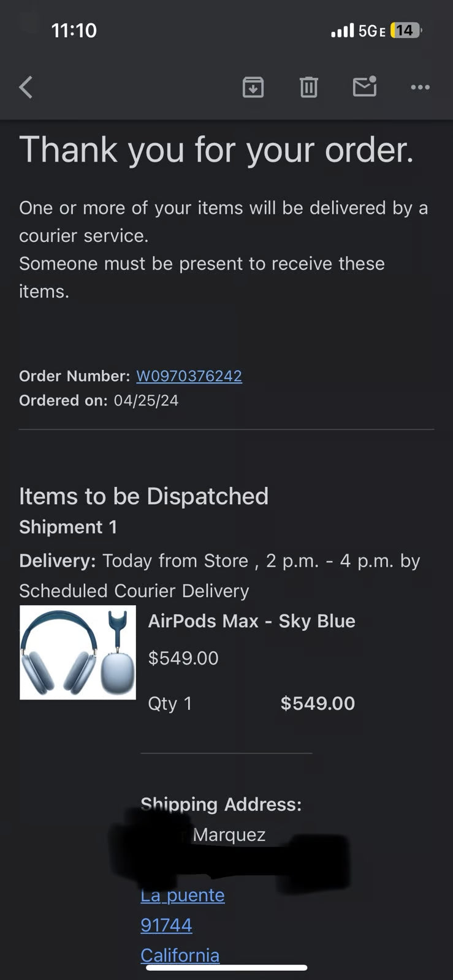Tap the Items to be Dispatched heading
The image size is (453, 980).
coord(144,496)
